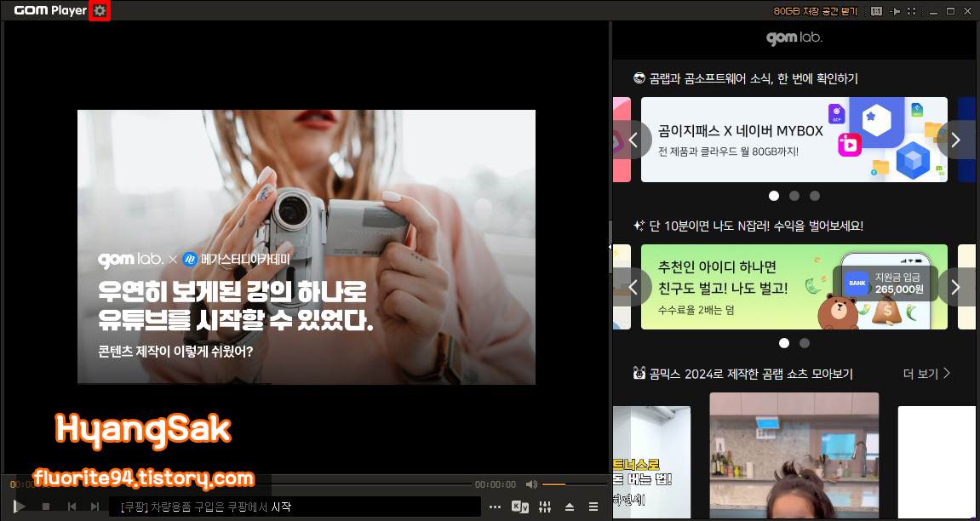Click the 쿠팡 차량용품 ad text
The image size is (980, 521).
tap(206, 507)
